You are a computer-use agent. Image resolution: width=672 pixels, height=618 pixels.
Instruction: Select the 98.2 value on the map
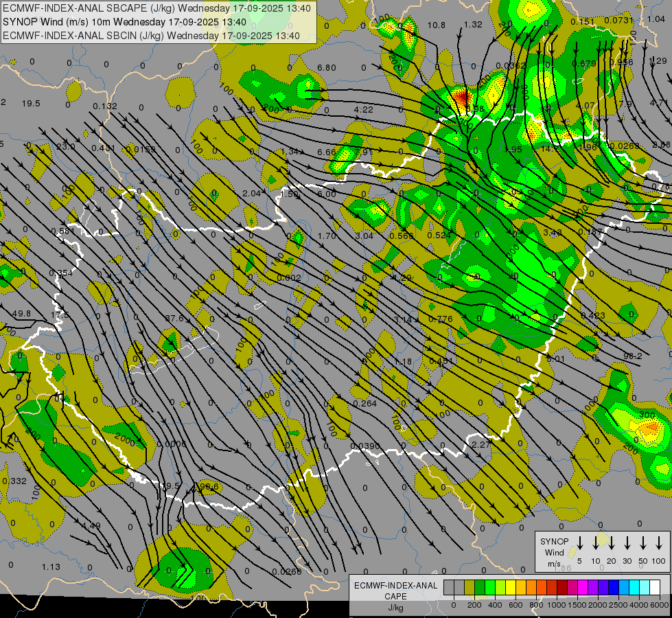(632, 356)
